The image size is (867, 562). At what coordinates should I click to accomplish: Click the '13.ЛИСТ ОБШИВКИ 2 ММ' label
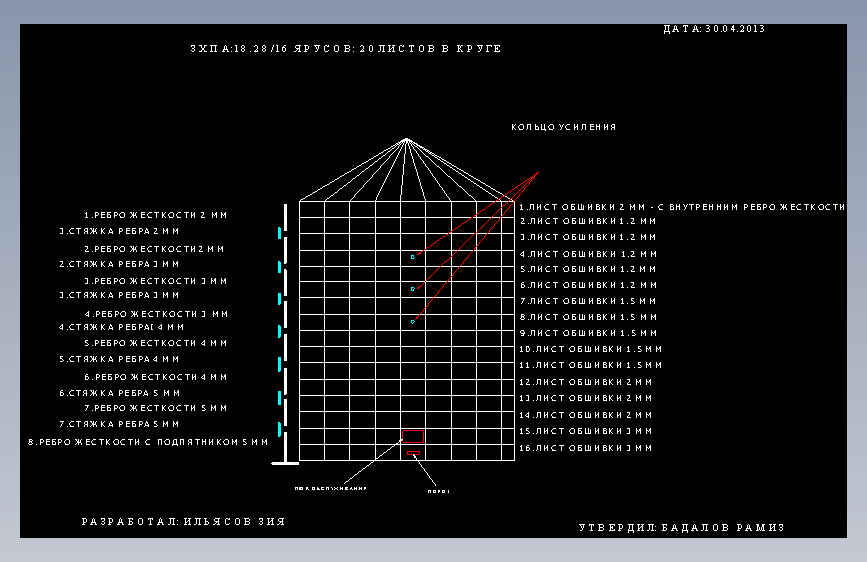586,398
